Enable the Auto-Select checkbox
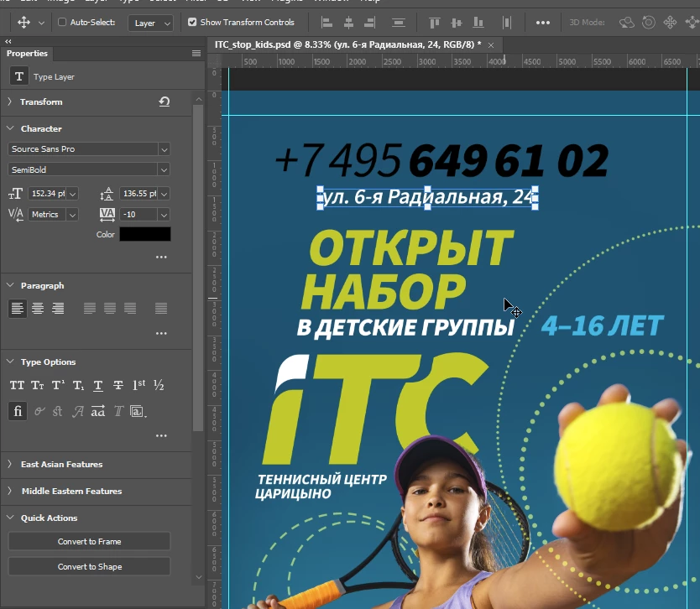The height and width of the screenshot is (609, 700). [x=62, y=22]
